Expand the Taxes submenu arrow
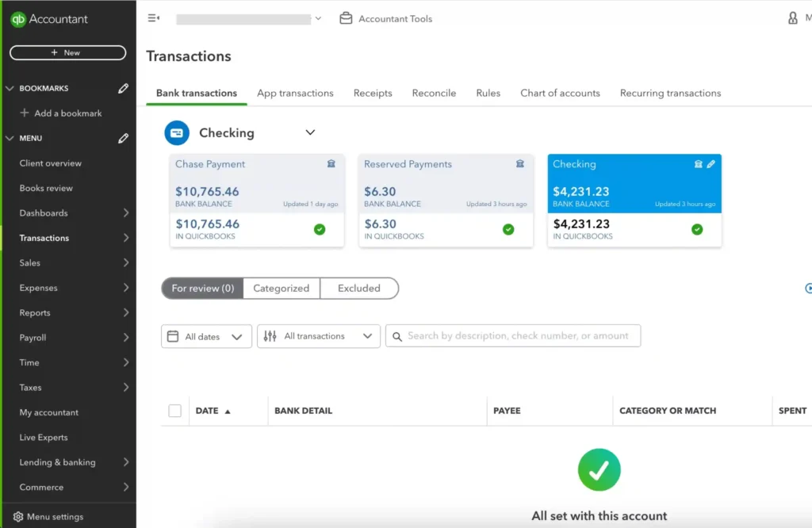The height and width of the screenshot is (528, 812). pos(126,387)
